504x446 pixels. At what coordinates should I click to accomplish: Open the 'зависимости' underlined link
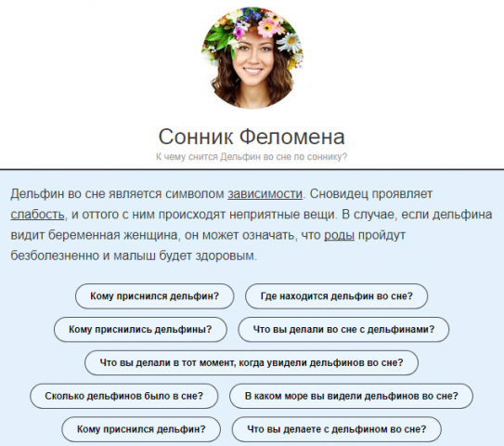click(265, 194)
